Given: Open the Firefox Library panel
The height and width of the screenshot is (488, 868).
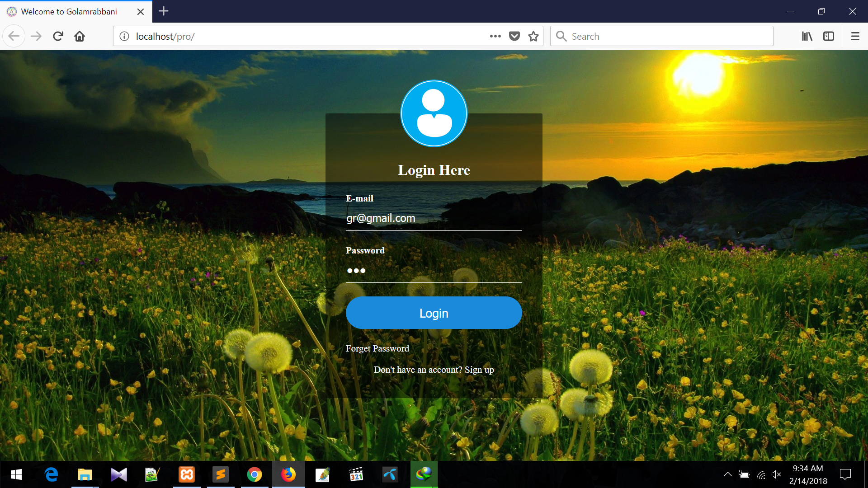Looking at the screenshot, I should pos(807,36).
